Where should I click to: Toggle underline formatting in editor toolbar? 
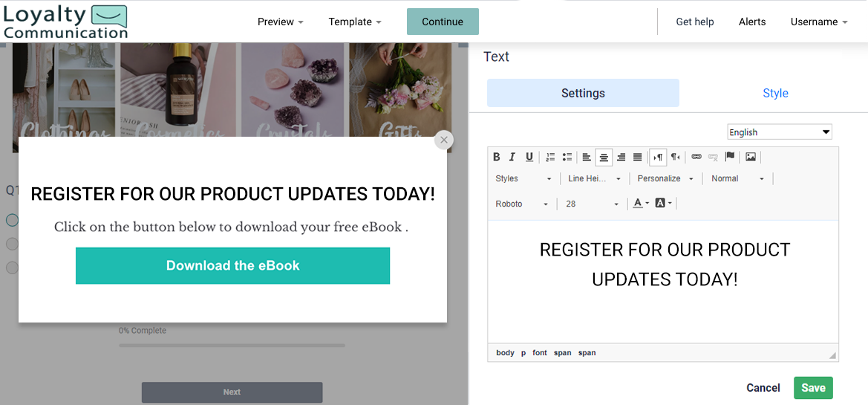point(529,157)
